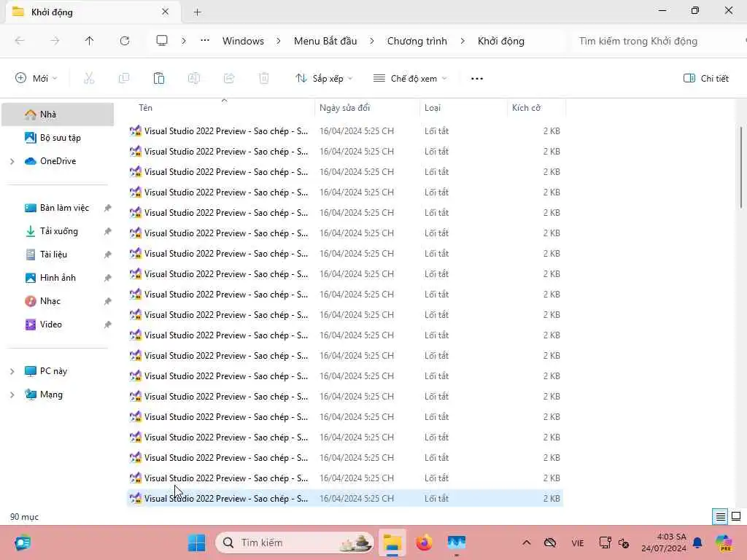
Task: Expand PC này tree node
Action: 12,371
